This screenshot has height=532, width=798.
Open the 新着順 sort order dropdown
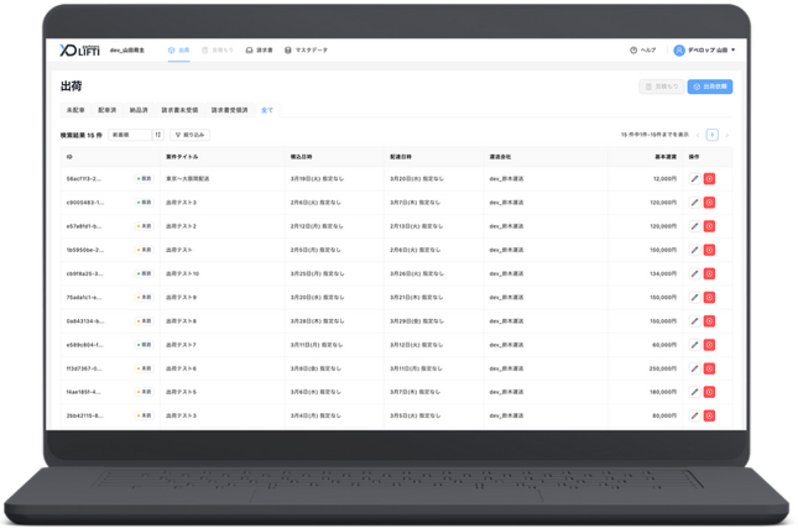click(136, 135)
